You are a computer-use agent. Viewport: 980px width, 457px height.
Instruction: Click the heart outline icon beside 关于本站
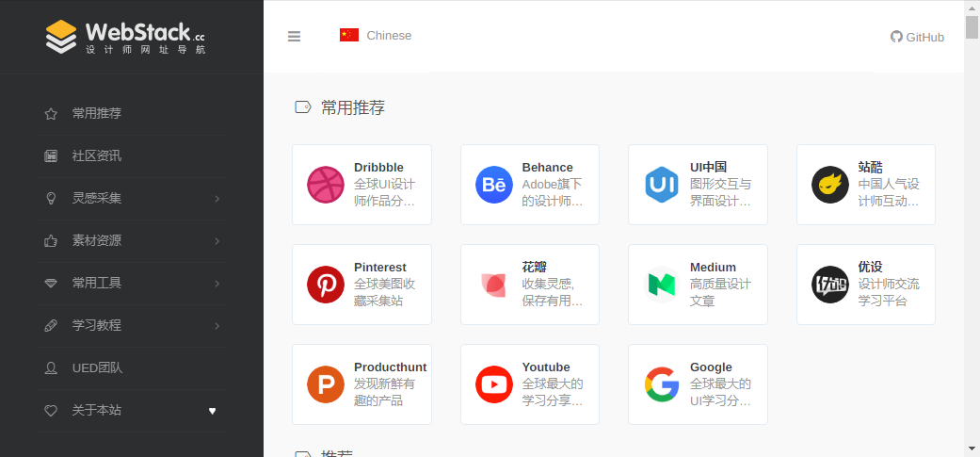[51, 411]
